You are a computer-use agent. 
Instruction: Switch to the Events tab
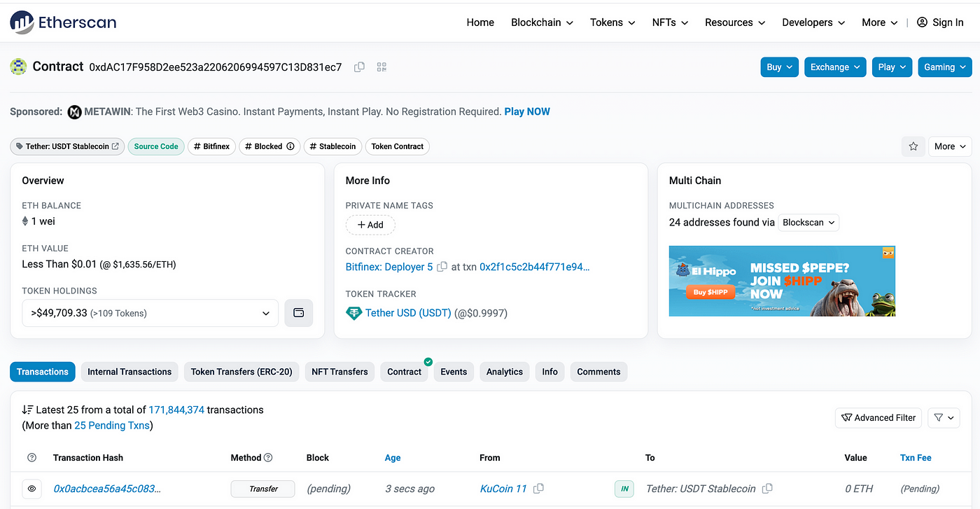click(x=454, y=372)
